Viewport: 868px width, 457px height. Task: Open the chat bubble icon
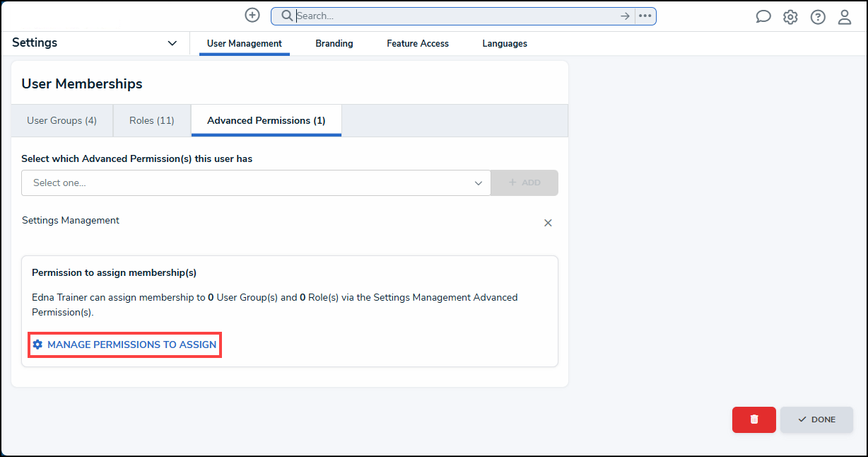point(763,17)
